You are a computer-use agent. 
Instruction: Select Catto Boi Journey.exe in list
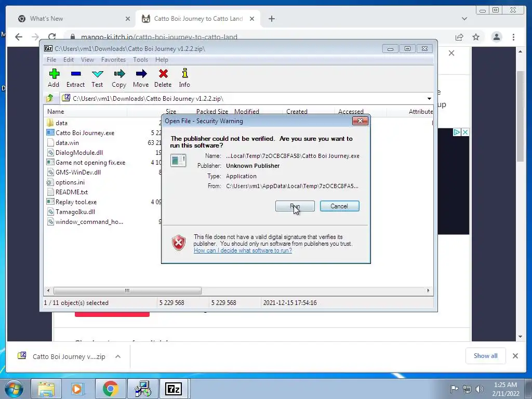[x=85, y=132]
